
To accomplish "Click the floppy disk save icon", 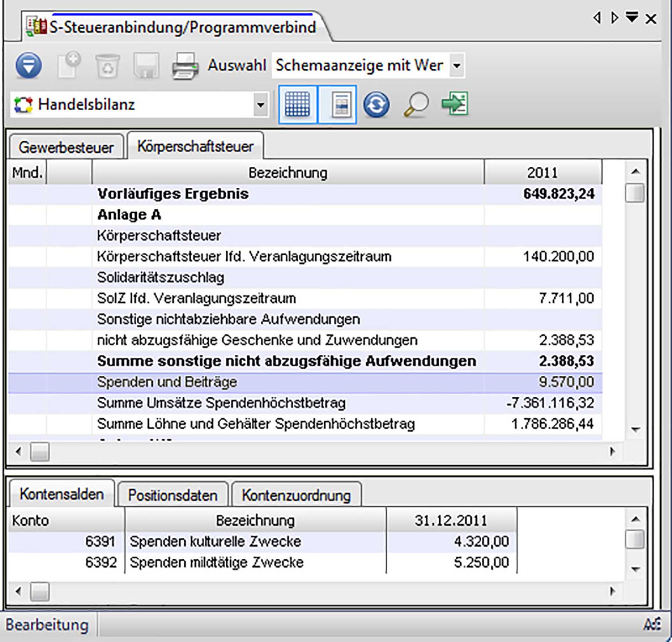I will pos(146,66).
